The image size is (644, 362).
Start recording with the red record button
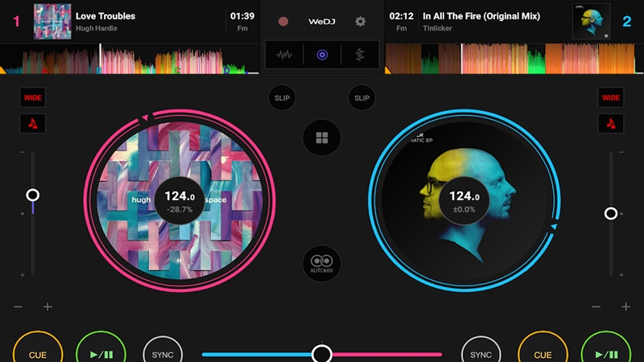[x=283, y=22]
